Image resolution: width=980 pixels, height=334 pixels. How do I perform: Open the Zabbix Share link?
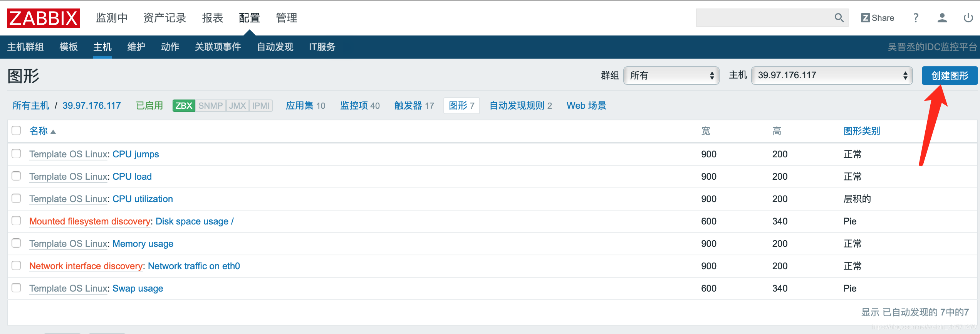tap(878, 18)
